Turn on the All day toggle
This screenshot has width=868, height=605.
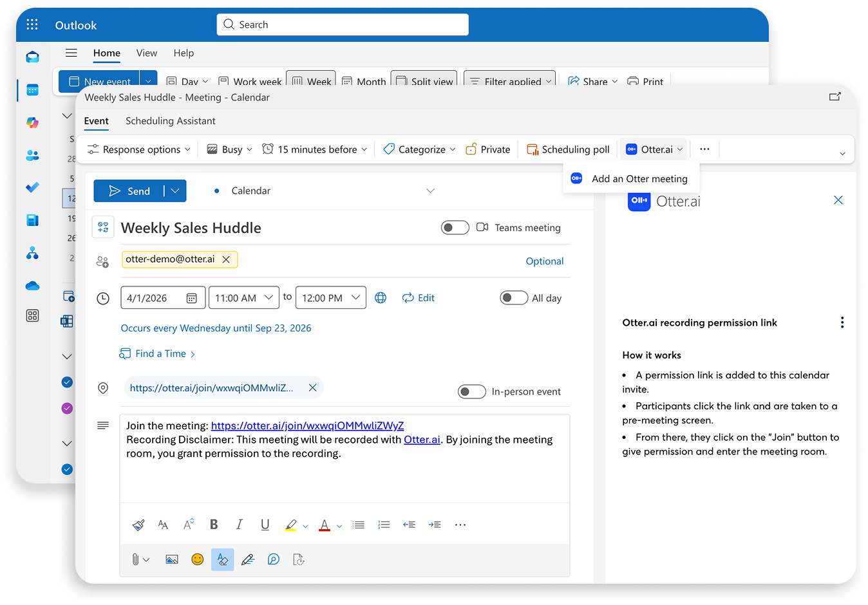(514, 297)
